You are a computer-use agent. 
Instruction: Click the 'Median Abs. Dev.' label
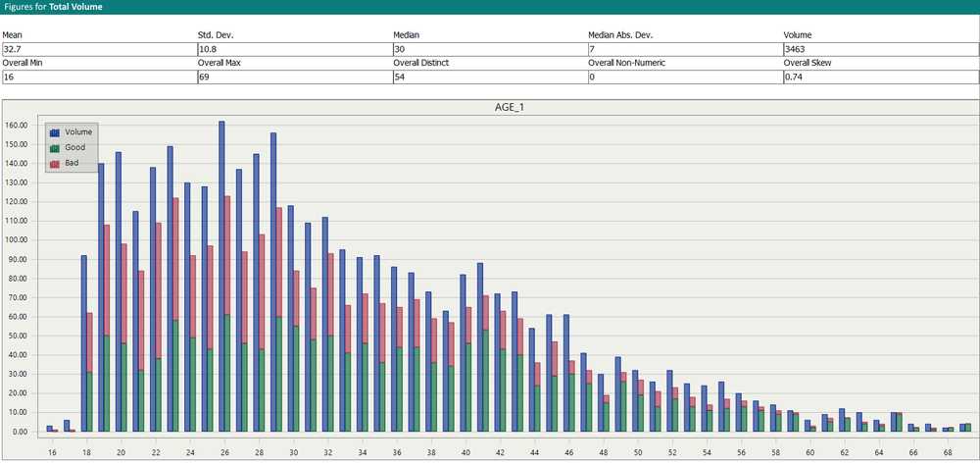pyautogui.click(x=618, y=35)
